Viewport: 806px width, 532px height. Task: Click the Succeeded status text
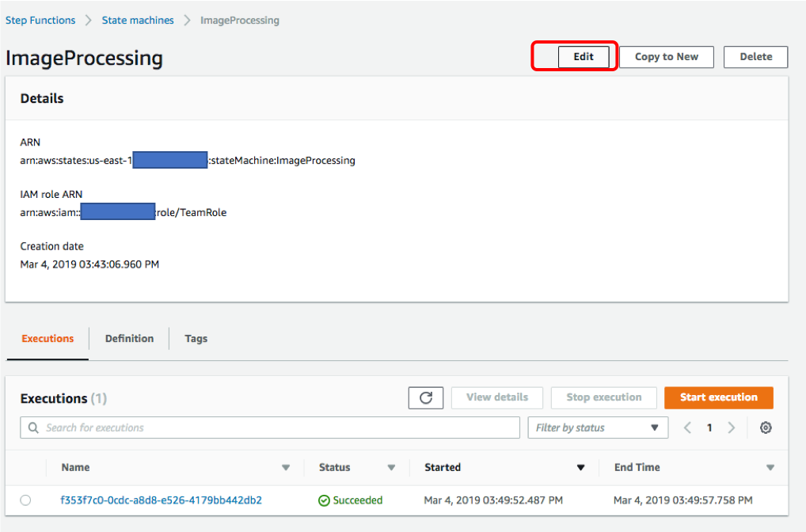tap(358, 500)
